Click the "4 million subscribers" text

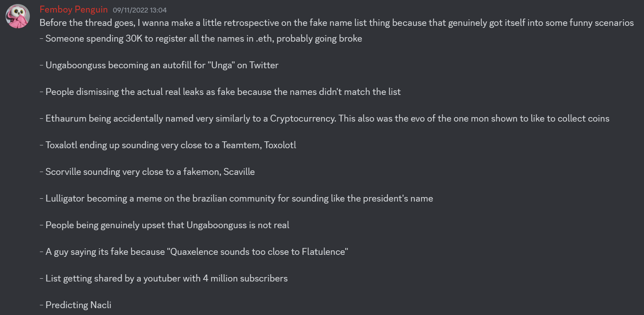[245, 278]
